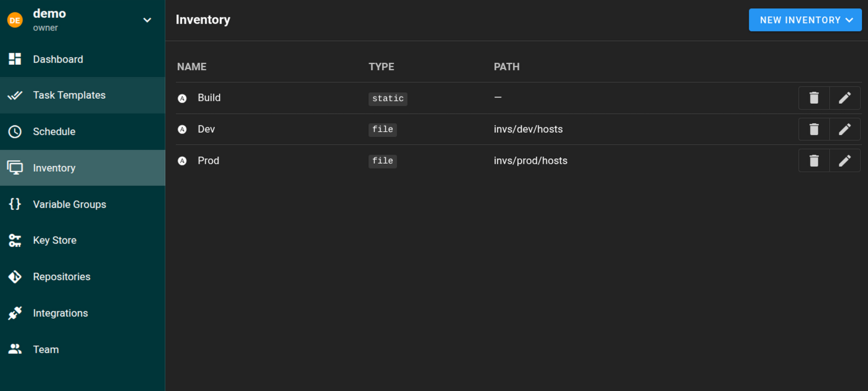Image resolution: width=868 pixels, height=391 pixels.
Task: Delete the Build inventory via trash icon
Action: [814, 98]
